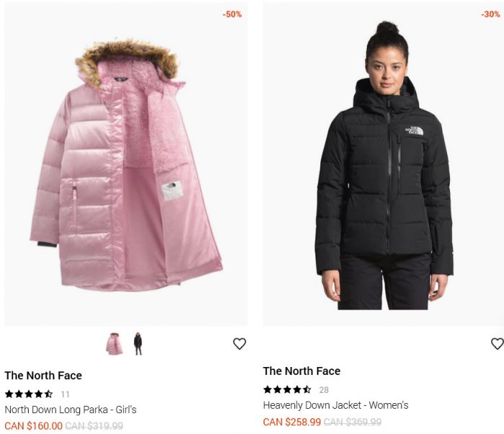
Task: Click the -50% discount badge
Action: click(232, 14)
